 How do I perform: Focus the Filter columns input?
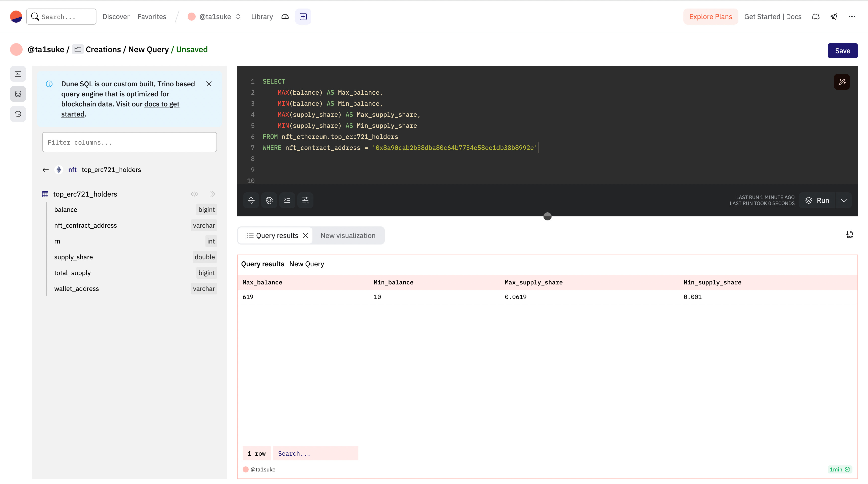(129, 142)
